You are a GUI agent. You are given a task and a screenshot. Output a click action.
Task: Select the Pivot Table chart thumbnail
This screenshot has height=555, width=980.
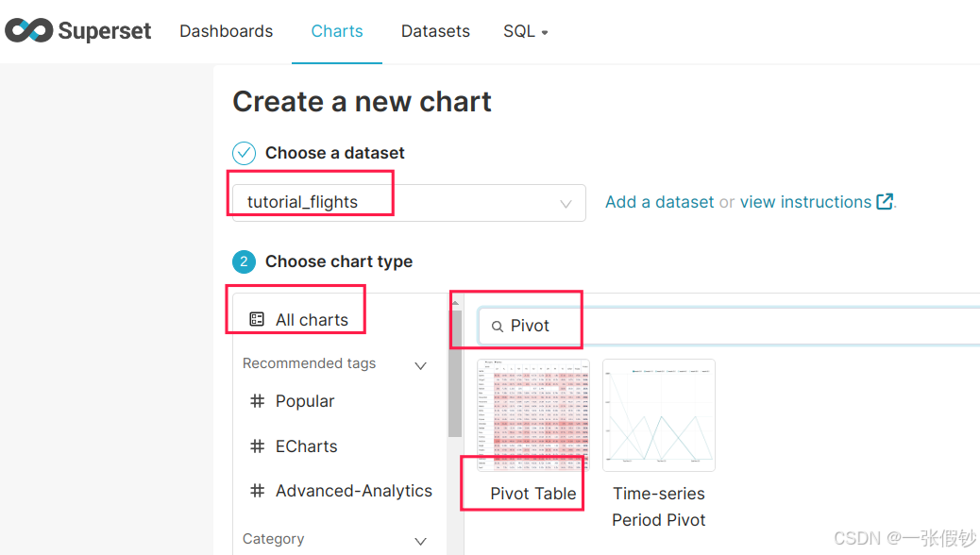click(x=533, y=415)
